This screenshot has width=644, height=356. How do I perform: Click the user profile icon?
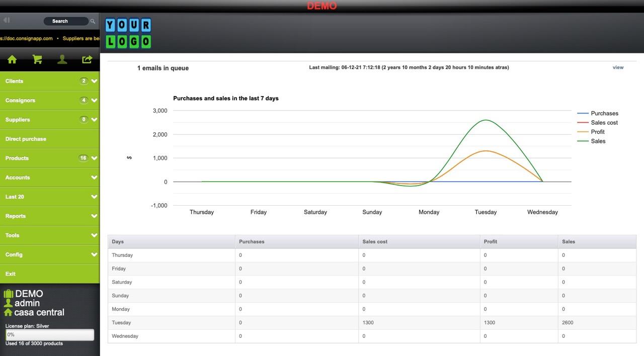(62, 59)
